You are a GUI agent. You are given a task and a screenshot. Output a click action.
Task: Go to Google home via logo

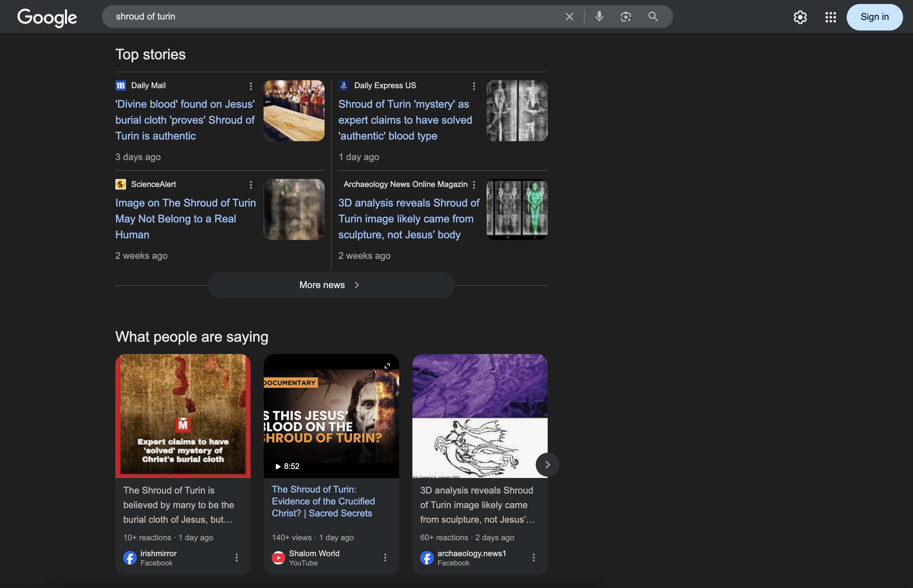[47, 18]
